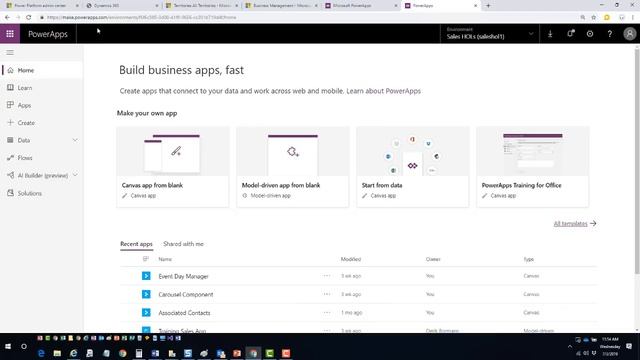Click the Event Day Manager app icon
Image resolution: width=640 pixels, height=360 pixels.
(x=146, y=276)
